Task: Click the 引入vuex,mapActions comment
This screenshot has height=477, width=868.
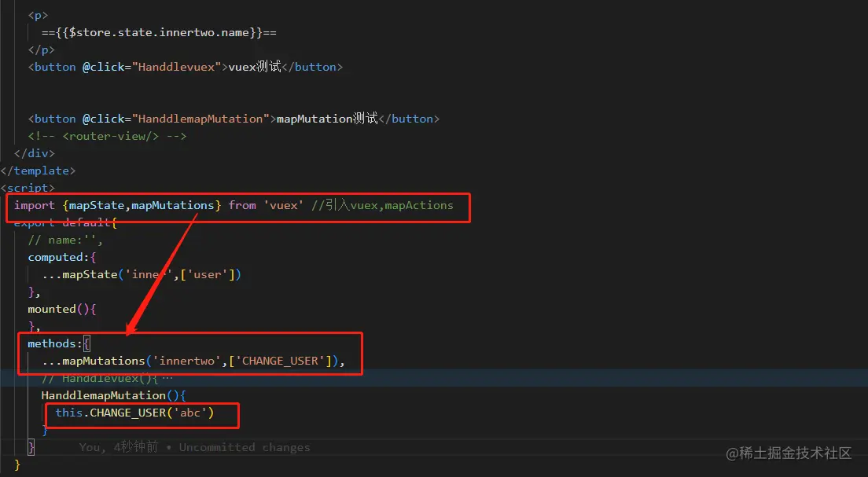Action: [x=383, y=205]
